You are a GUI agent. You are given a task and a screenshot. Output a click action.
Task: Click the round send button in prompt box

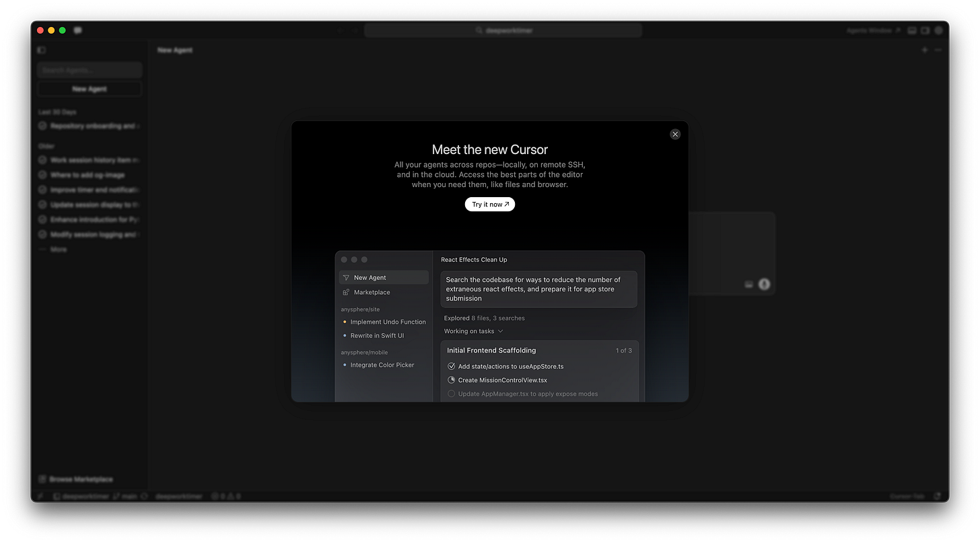[x=764, y=284]
